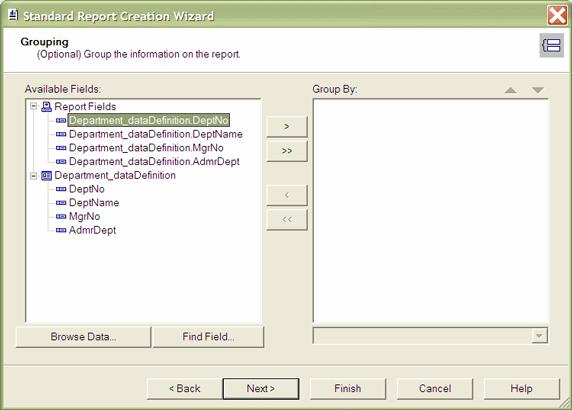Select Department_dataDefinition.MgrNo field
Viewport: 572px width, 410px height.
coord(146,148)
